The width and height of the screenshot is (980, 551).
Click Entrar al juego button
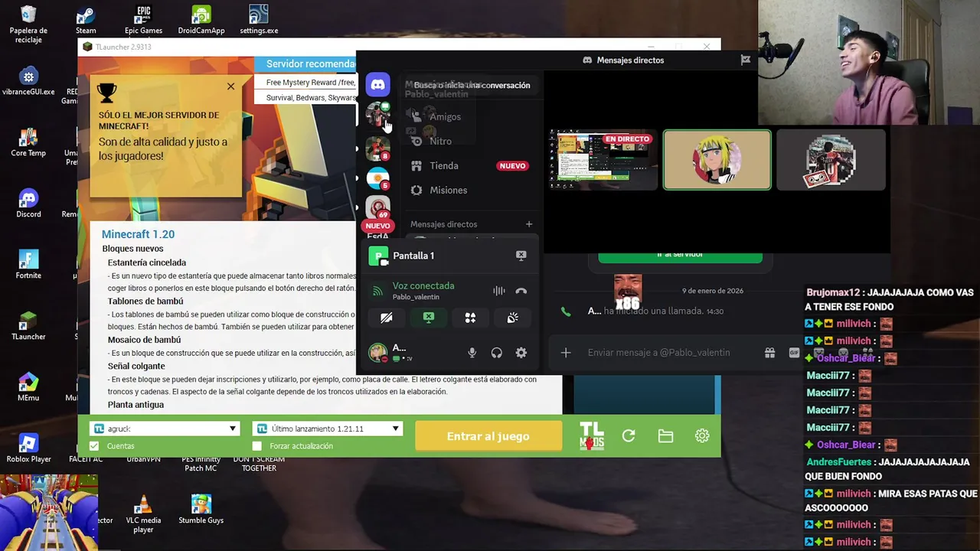pyautogui.click(x=488, y=436)
